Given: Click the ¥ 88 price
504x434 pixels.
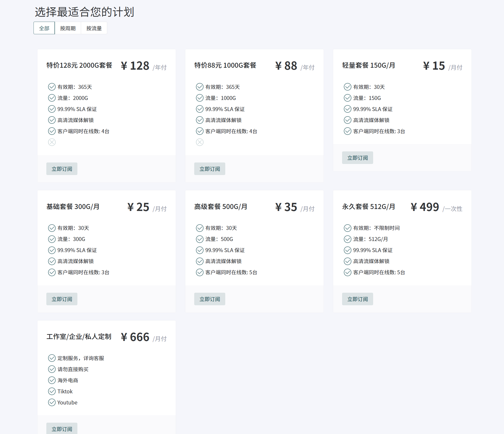Looking at the screenshot, I should tap(286, 66).
